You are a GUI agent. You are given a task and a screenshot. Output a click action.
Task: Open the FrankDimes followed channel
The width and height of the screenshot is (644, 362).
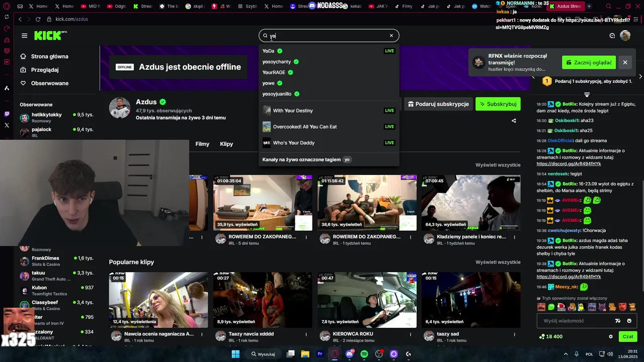[56, 261]
